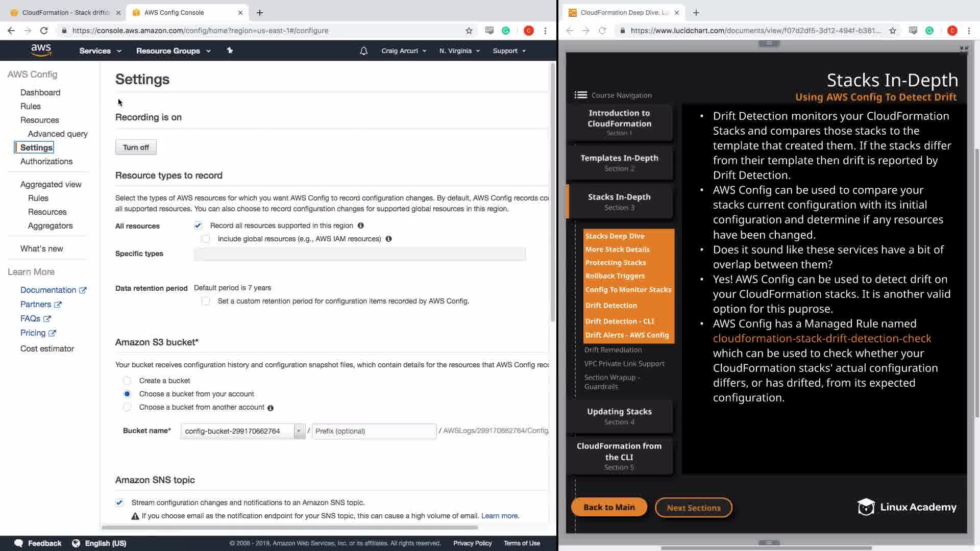This screenshot has height=551, width=980.
Task: Click the pin favorites icon in AWS navbar
Action: point(230,51)
